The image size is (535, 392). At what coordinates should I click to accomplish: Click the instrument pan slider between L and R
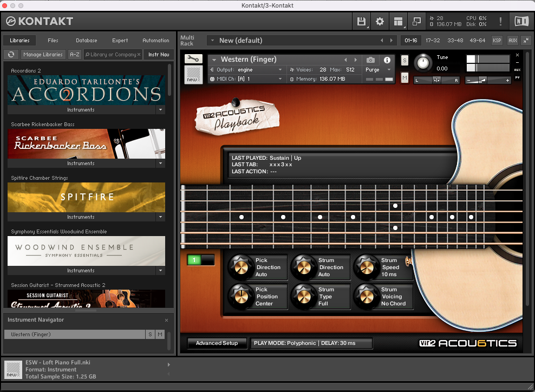point(436,80)
